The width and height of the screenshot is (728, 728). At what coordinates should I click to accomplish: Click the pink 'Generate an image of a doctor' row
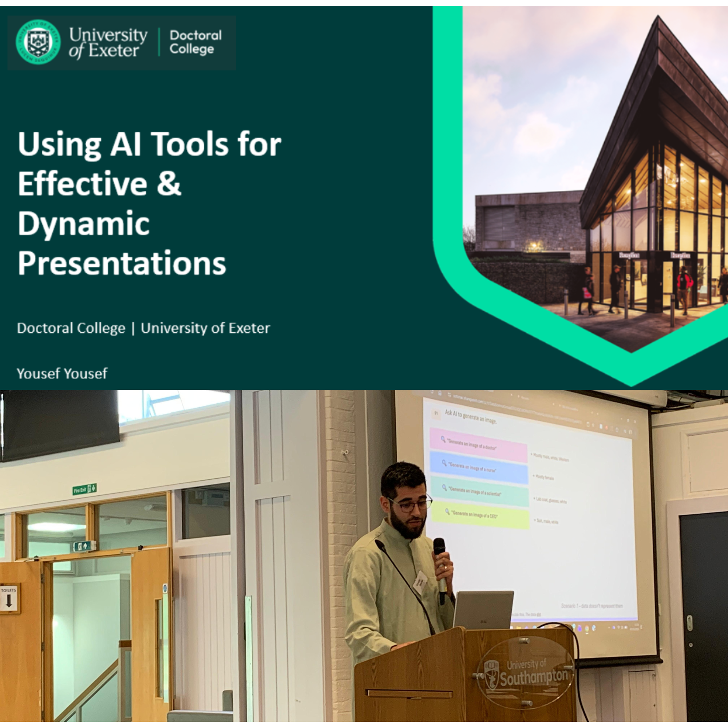(x=478, y=445)
